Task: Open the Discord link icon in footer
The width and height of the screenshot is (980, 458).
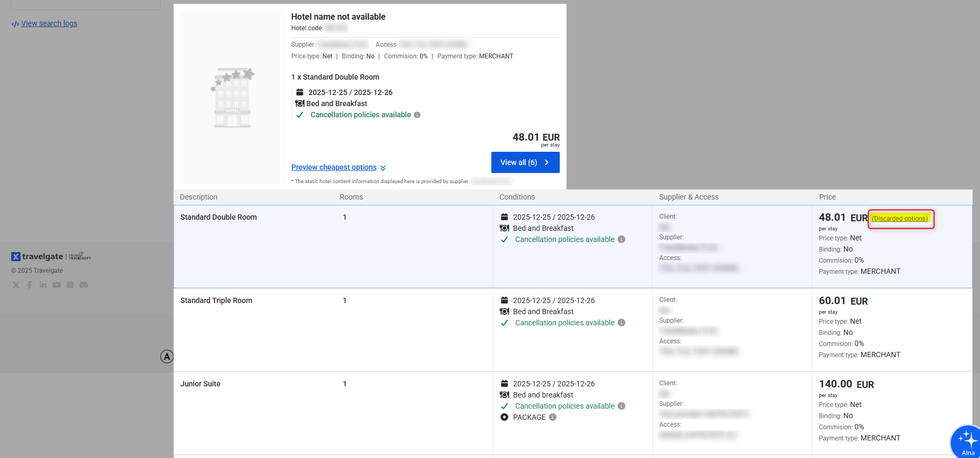Action: (83, 285)
